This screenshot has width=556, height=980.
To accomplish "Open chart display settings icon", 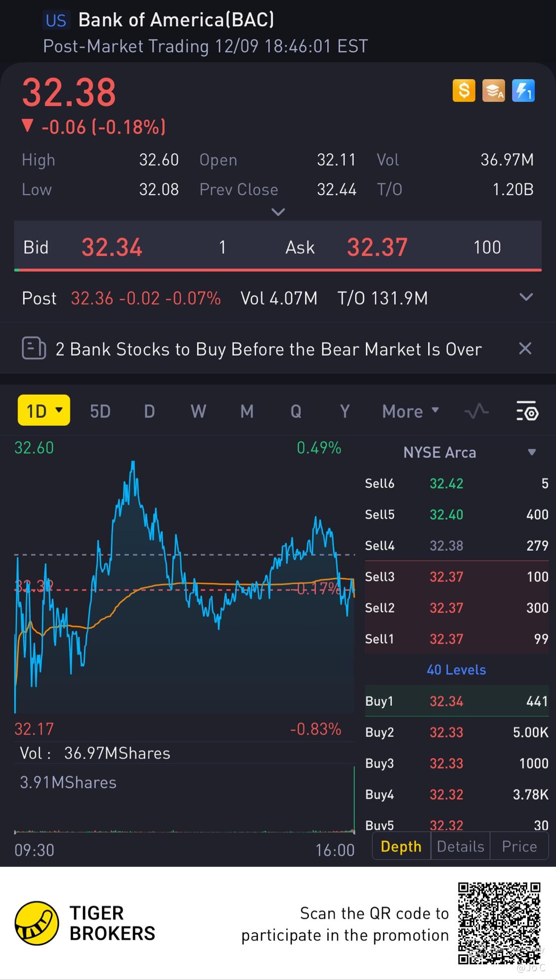I will point(527,411).
